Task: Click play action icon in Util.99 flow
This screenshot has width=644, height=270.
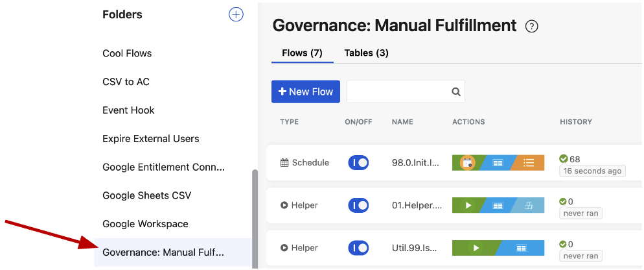Action: point(476,248)
